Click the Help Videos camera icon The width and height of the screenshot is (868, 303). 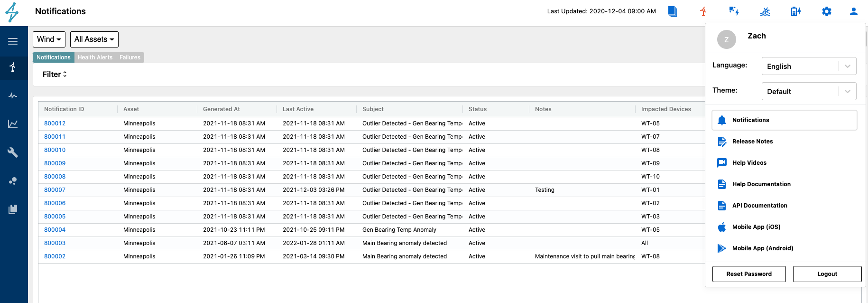(x=722, y=163)
